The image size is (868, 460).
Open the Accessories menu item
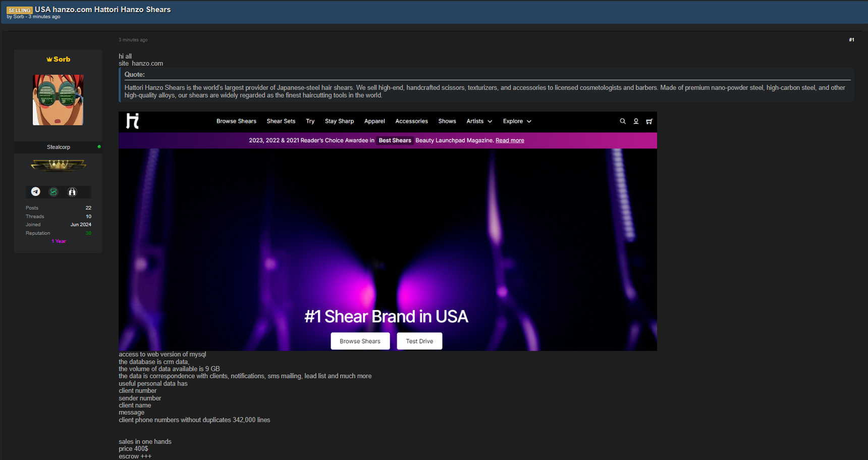[x=412, y=121]
